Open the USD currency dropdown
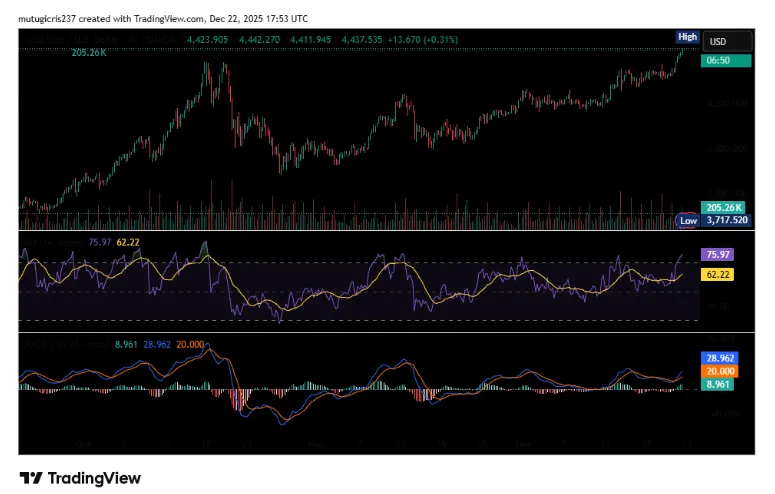Screen dimensions: 775x494 coord(716,41)
